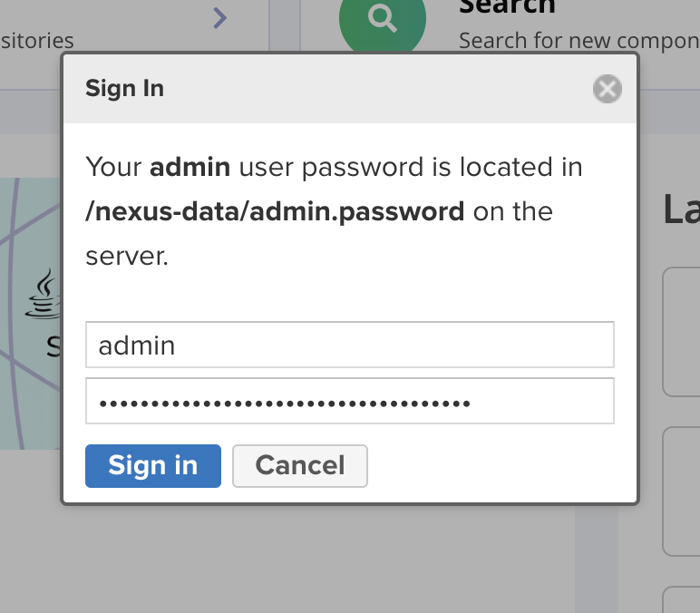Image resolution: width=700 pixels, height=613 pixels.
Task: Click the green Search magnifier icon
Action: pos(382,20)
